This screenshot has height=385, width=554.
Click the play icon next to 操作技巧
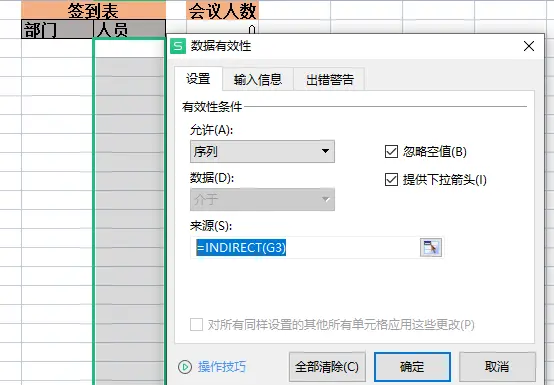(x=185, y=367)
